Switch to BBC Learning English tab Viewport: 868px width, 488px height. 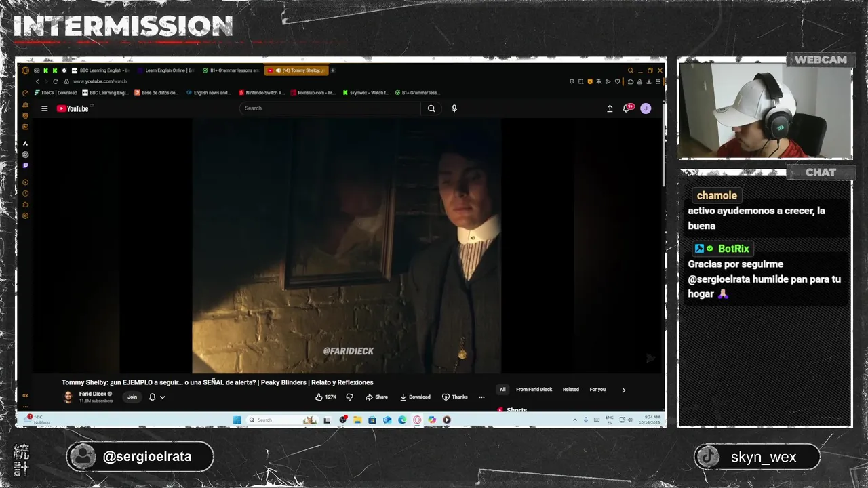(100, 70)
